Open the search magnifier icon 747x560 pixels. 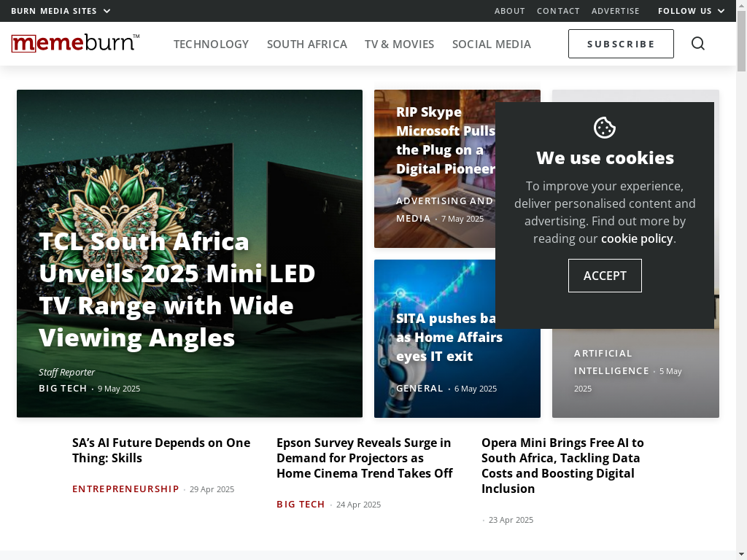(x=698, y=43)
